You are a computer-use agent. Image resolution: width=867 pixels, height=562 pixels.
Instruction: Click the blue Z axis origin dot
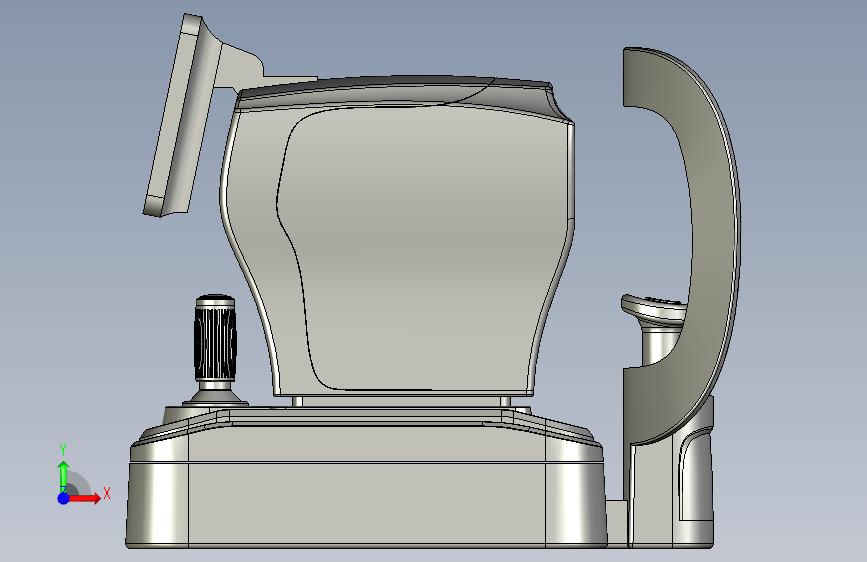(x=64, y=498)
